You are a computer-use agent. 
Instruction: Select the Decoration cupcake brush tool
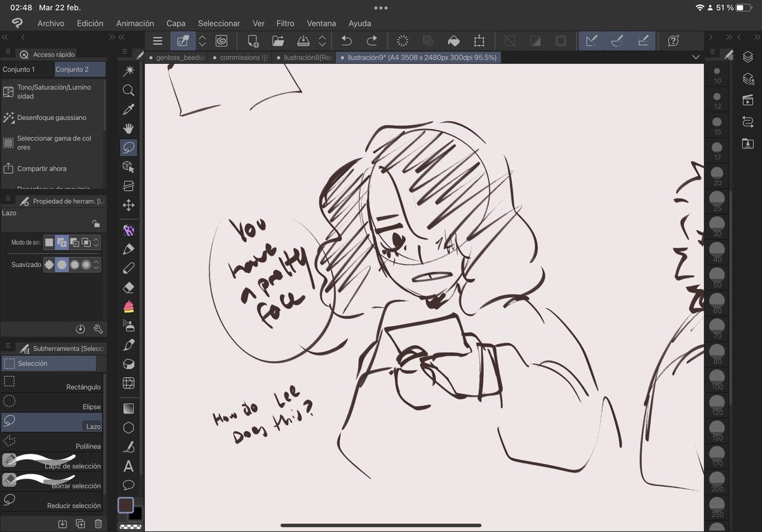(129, 307)
